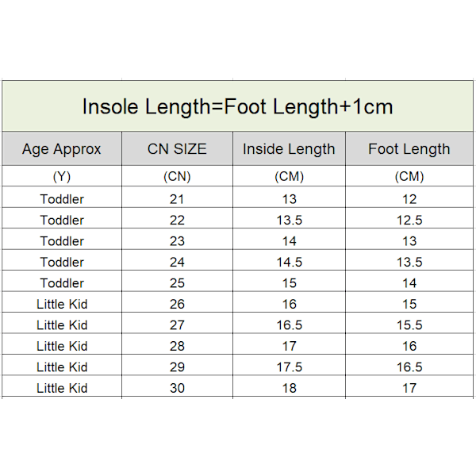
Task: Select the 14.5 Inside Length cell
Action: (289, 262)
